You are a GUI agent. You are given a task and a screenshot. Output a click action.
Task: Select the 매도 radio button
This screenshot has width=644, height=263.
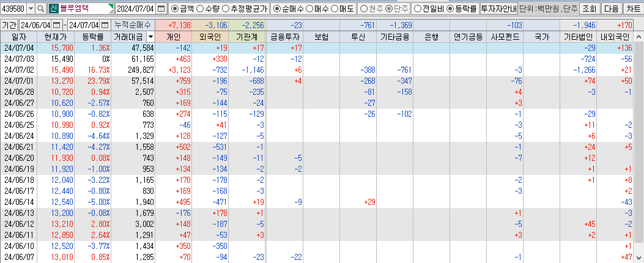(335, 8)
